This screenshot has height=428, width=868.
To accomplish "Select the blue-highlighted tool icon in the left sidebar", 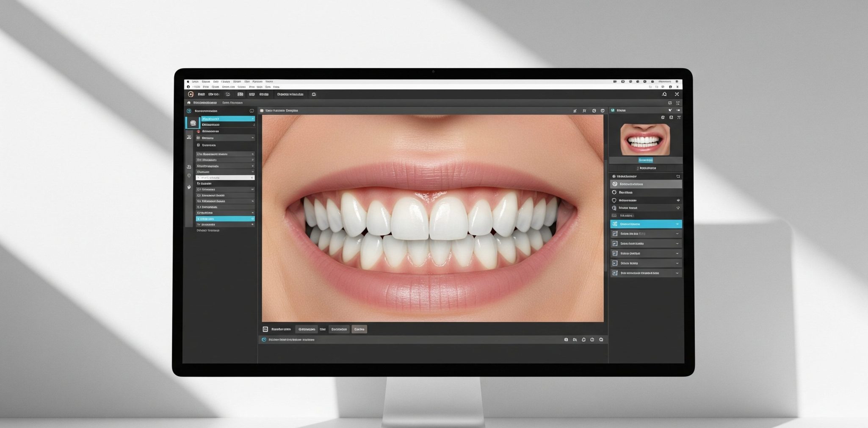I will pyautogui.click(x=193, y=123).
